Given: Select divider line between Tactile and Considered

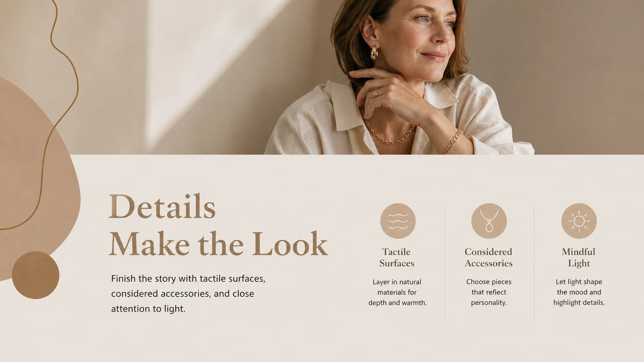Looking at the screenshot, I should (445, 263).
